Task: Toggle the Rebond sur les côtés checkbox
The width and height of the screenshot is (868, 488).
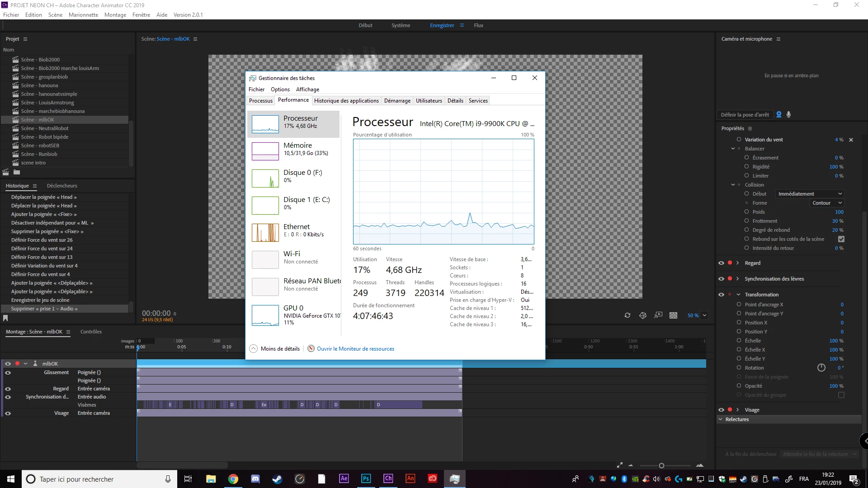Action: (x=841, y=239)
